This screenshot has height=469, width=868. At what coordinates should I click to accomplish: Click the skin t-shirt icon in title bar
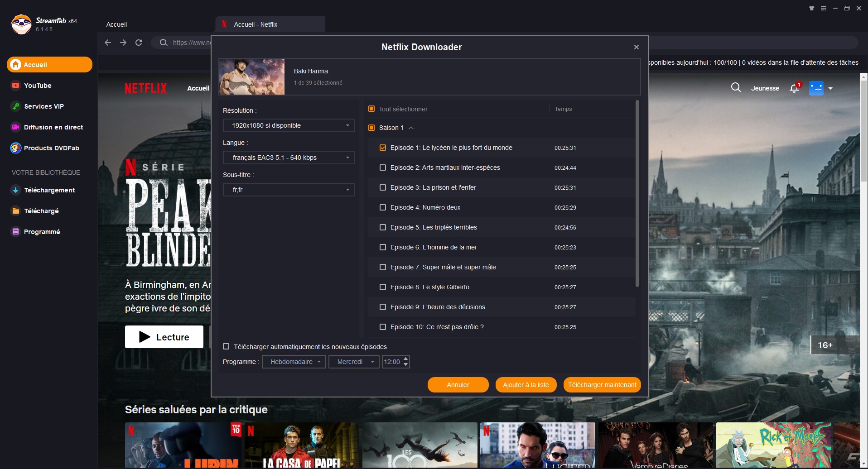click(x=812, y=8)
